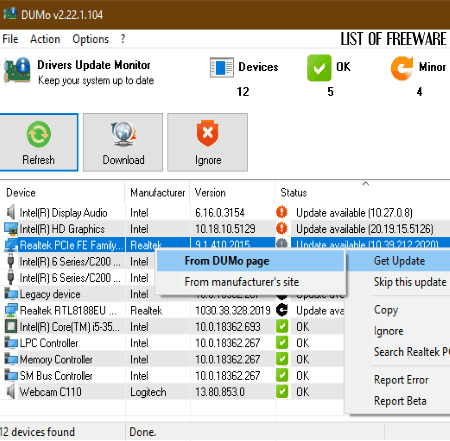450x441 pixels.
Task: Click the Devices counter icon
Action: [222, 68]
